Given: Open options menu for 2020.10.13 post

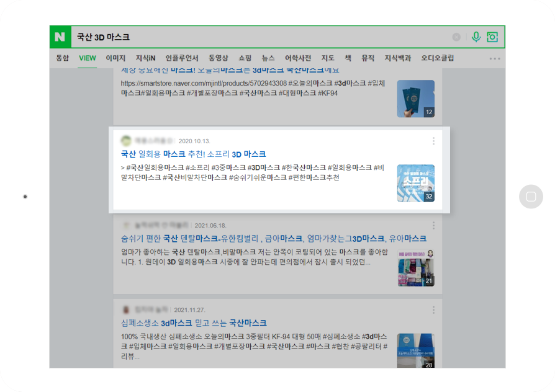Looking at the screenshot, I should [x=433, y=141].
